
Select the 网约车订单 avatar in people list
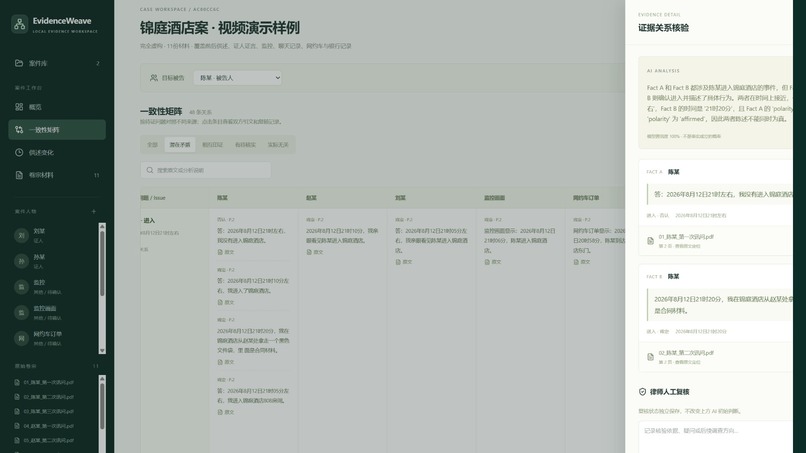[x=22, y=338]
